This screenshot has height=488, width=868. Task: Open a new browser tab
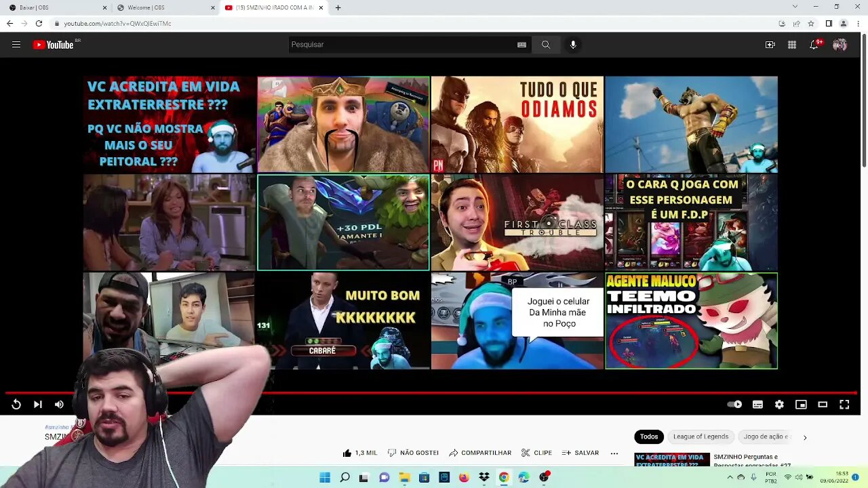click(x=338, y=7)
